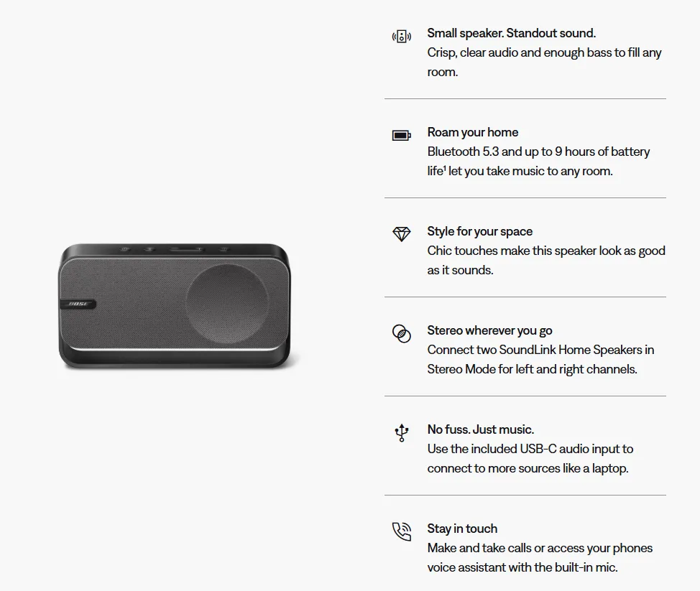Click the 'Stereo wherever you go' heading
Viewport: 700px width, 591px height.
[489, 330]
